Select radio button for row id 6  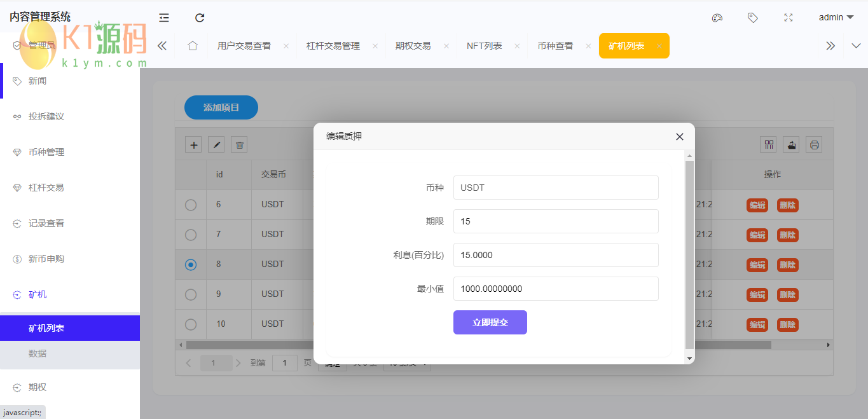[x=191, y=205]
